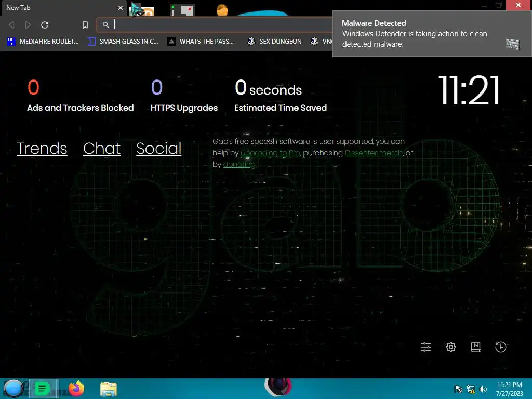Open volume speaker tray icon

tap(483, 389)
